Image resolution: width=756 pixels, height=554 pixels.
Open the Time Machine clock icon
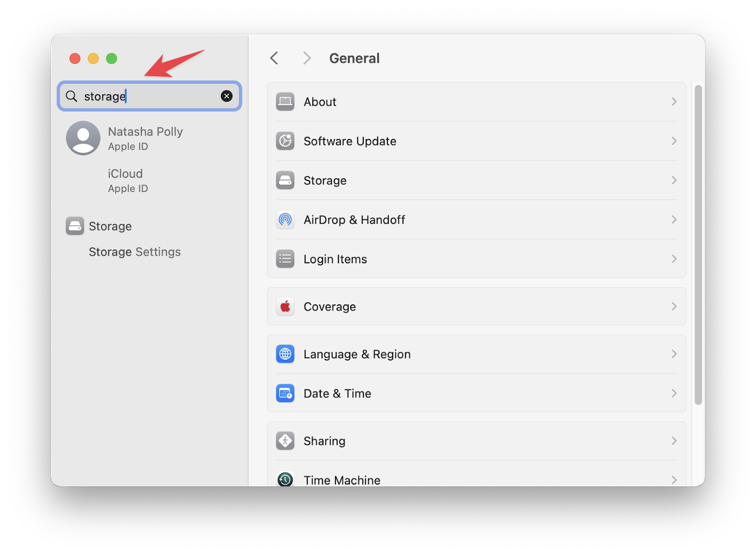[285, 480]
